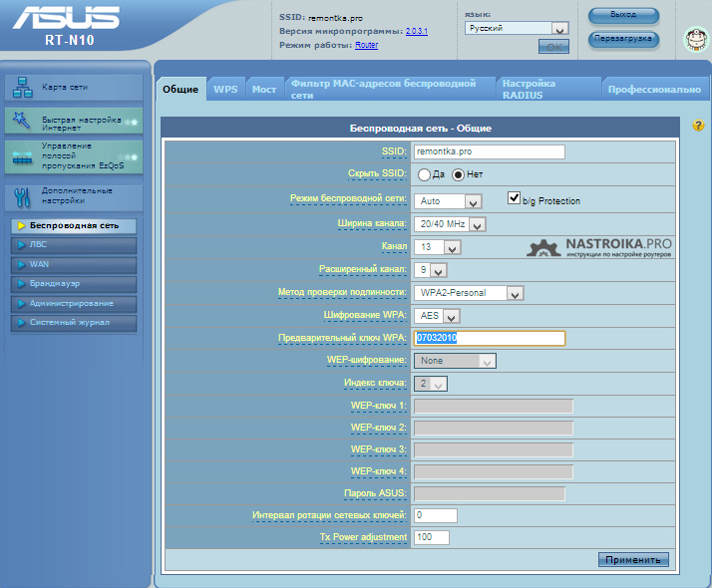Open the Профессионально tab

tap(654, 90)
